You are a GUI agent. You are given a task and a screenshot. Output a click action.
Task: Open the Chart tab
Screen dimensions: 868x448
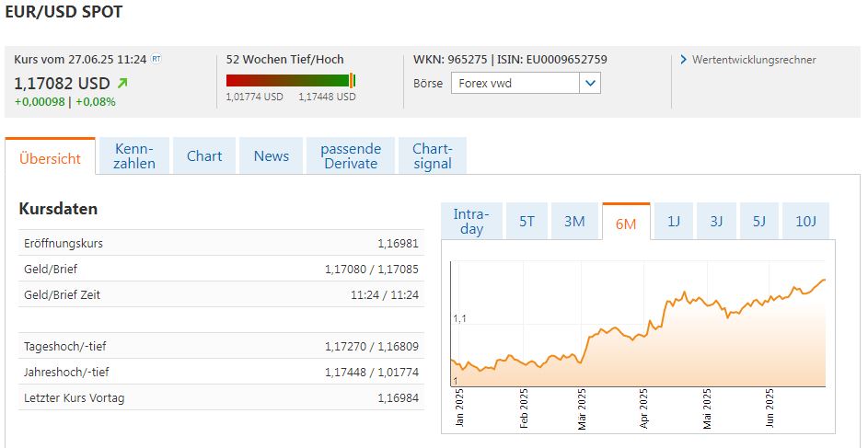click(x=204, y=156)
